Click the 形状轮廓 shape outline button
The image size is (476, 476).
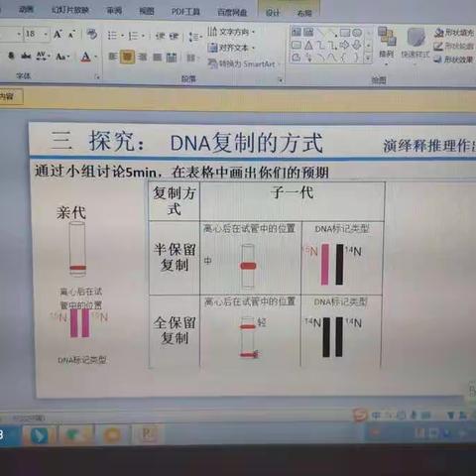tap(454, 46)
